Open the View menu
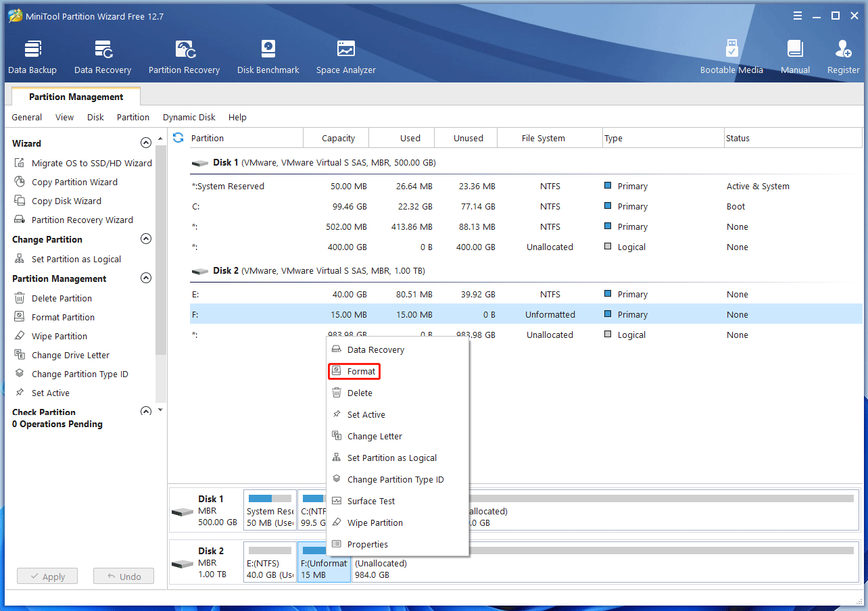Image resolution: width=868 pixels, height=611 pixels. click(65, 117)
